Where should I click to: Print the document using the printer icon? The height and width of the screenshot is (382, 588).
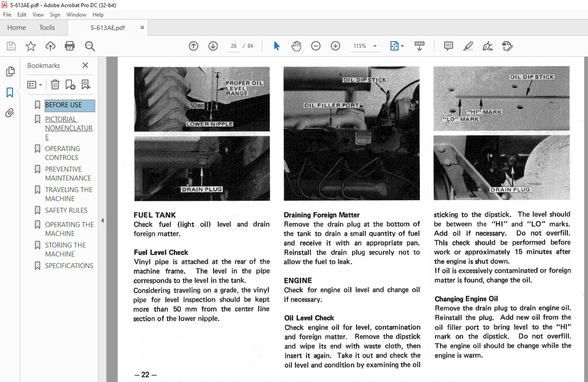coord(70,46)
